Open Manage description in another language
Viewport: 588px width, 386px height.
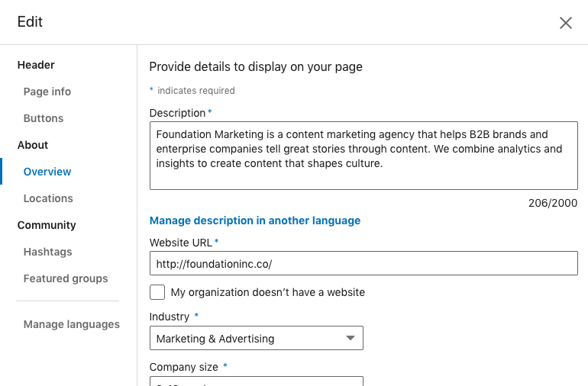(255, 220)
